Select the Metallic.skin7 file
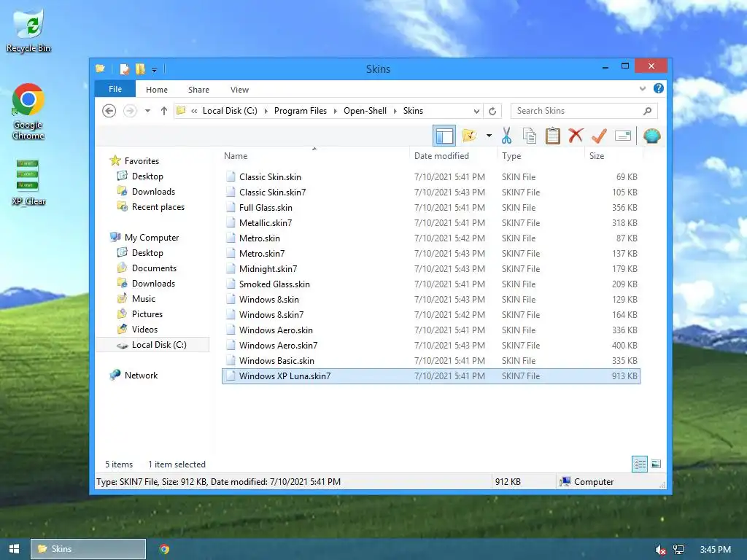 click(x=431, y=223)
